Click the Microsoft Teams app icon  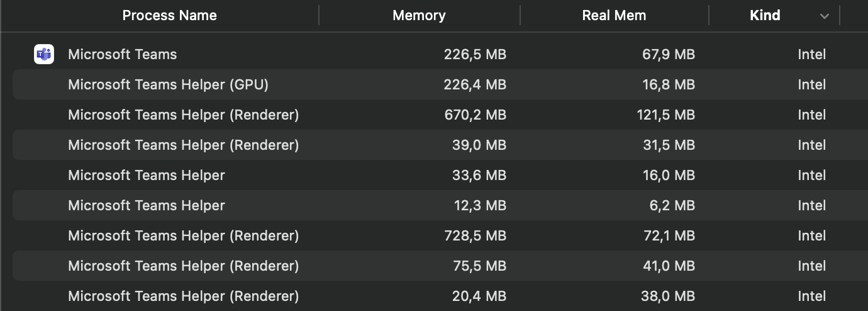43,55
